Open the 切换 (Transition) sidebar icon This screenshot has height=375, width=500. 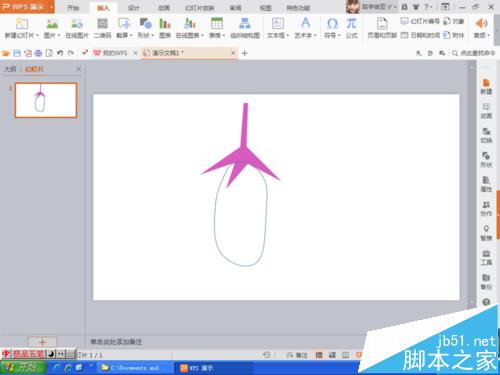(486, 135)
